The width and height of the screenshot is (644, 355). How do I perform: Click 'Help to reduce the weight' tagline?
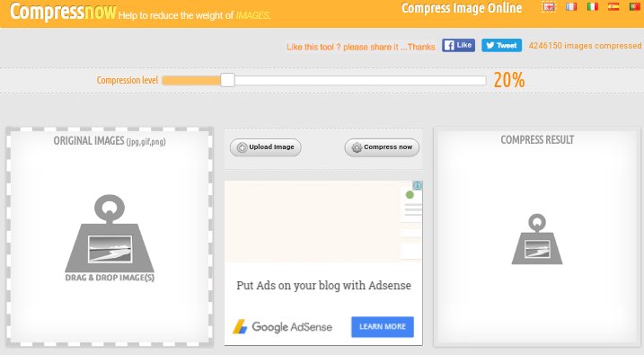point(195,15)
